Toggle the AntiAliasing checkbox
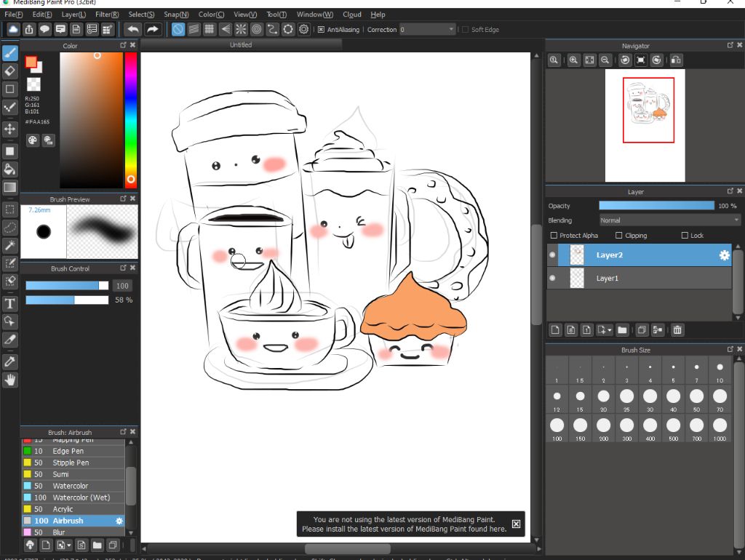Image resolution: width=745 pixels, height=560 pixels. [321, 29]
